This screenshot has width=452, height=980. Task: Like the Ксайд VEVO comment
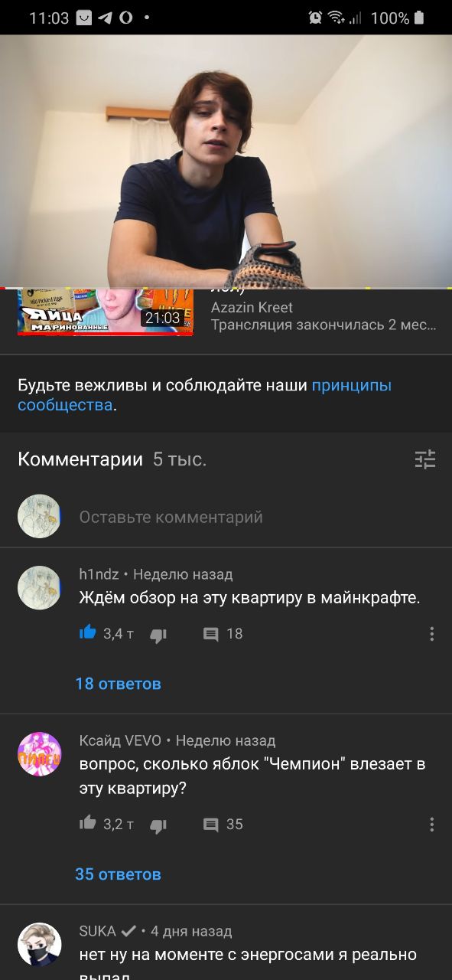(x=88, y=823)
